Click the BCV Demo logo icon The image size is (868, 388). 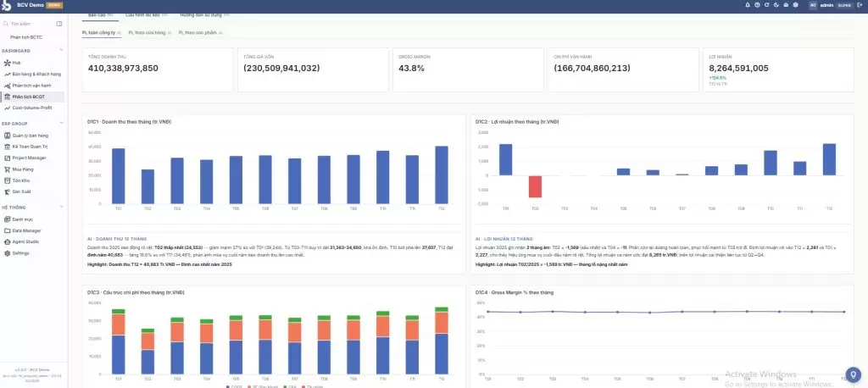point(7,6)
